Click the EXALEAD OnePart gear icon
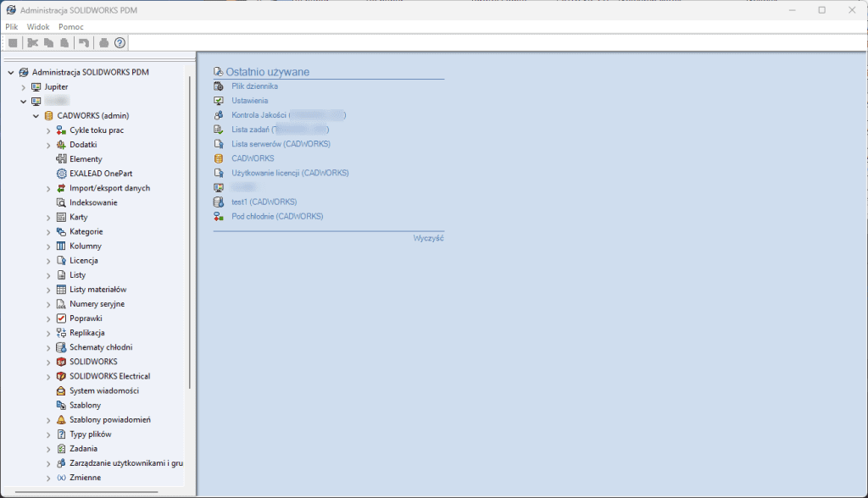This screenshot has height=498, width=868. (61, 173)
